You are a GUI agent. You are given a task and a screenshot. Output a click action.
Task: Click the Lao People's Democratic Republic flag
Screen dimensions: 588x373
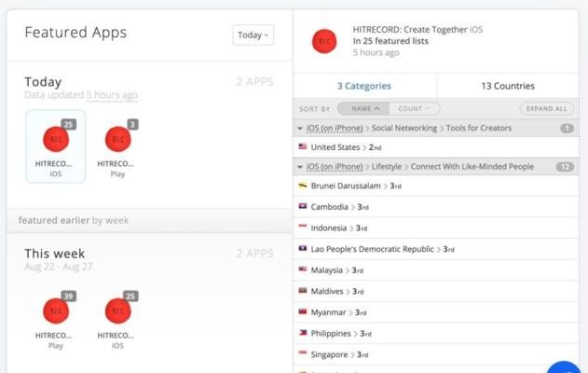click(303, 248)
